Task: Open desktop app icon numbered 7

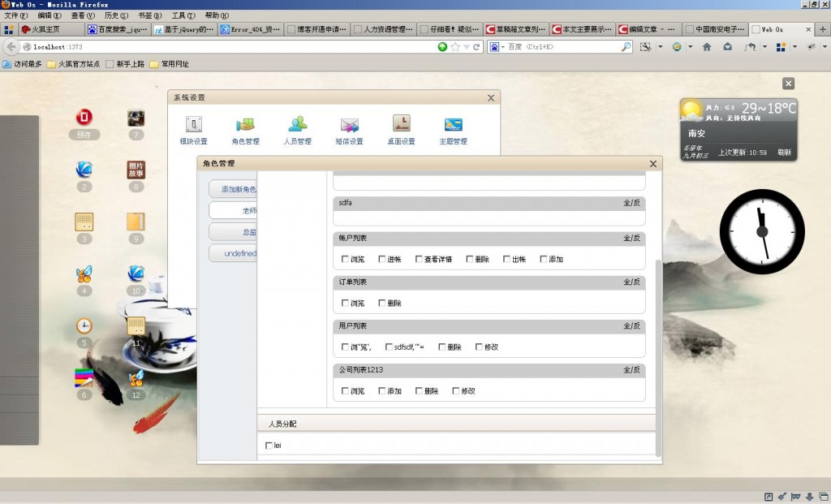Action: (136, 118)
